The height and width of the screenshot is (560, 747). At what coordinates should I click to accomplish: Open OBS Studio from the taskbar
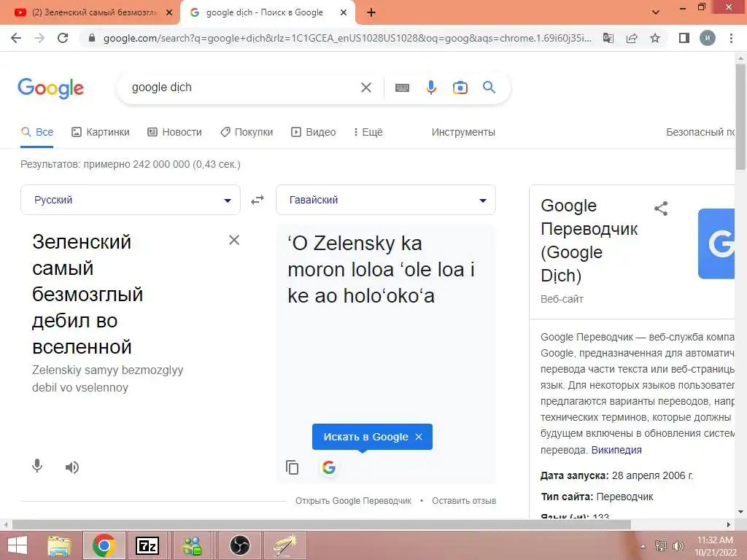(239, 545)
